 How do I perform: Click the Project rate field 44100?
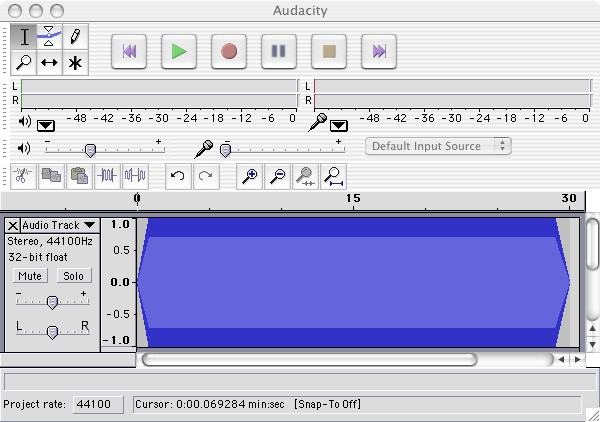98,404
